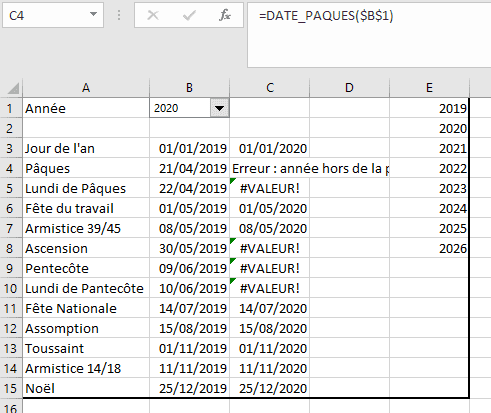Select row 4 header
The height and width of the screenshot is (413, 491).
click(10, 169)
